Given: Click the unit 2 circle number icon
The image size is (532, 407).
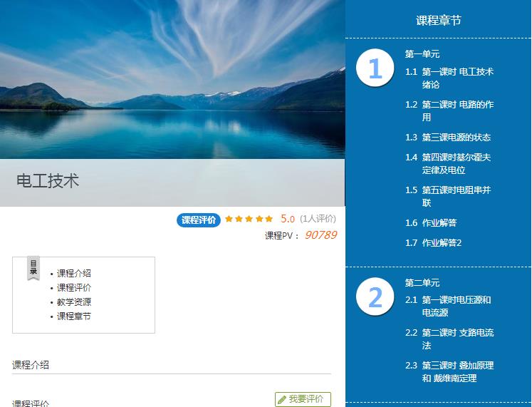Looking at the screenshot, I should (x=375, y=297).
